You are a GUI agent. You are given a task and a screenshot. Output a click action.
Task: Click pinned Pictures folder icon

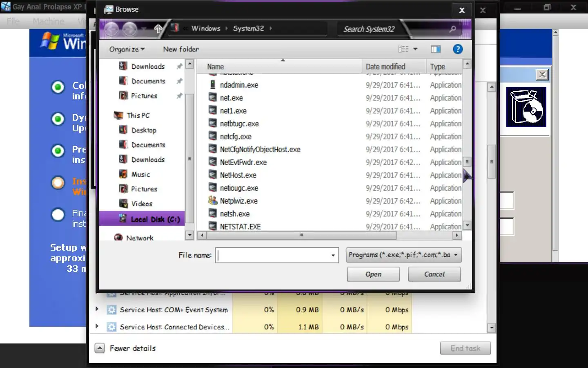(123, 95)
